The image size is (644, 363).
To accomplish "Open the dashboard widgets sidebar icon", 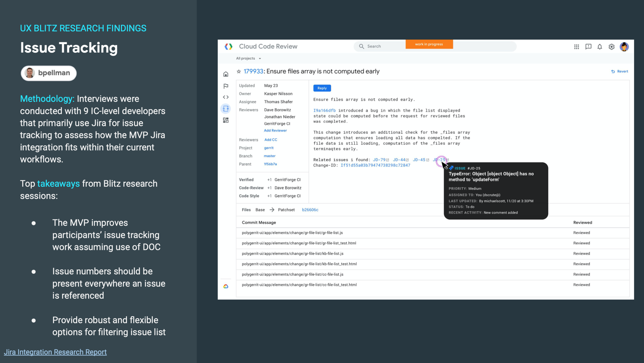I will (226, 120).
